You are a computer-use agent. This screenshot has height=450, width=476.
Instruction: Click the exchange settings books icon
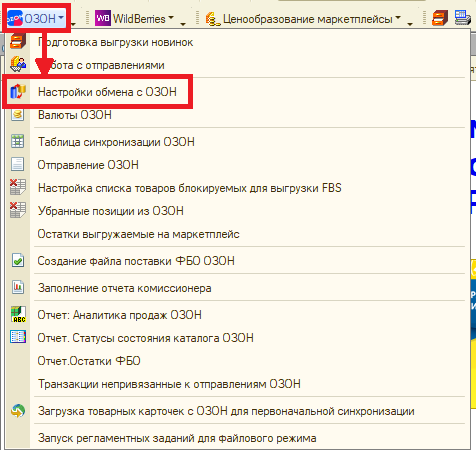tap(18, 91)
